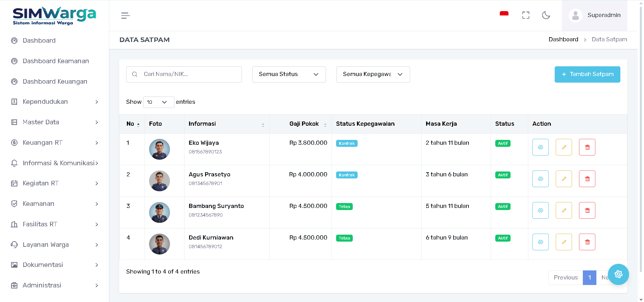This screenshot has width=644, height=302.
Task: Sort the table by Gaji Pokok column
Action: point(304,124)
